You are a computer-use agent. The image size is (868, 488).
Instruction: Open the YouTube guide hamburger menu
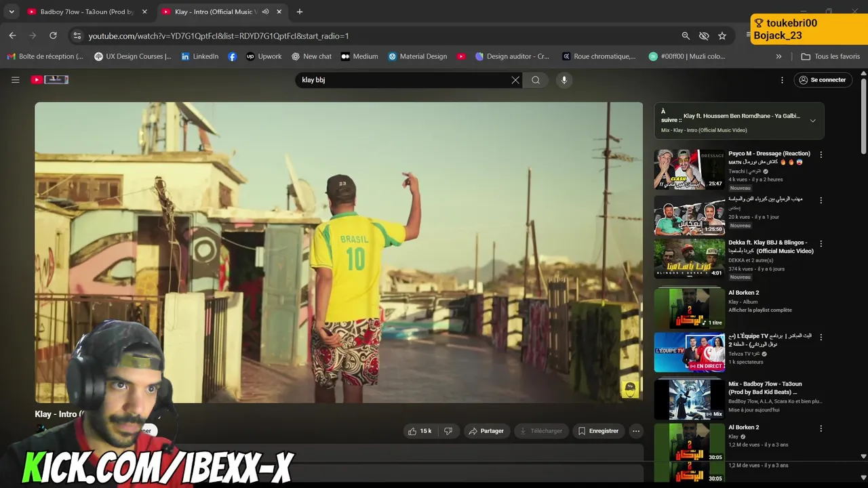coord(15,80)
